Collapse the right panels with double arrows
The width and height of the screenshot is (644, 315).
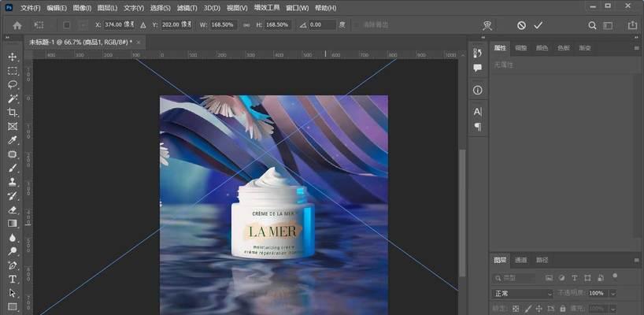pyautogui.click(x=638, y=38)
